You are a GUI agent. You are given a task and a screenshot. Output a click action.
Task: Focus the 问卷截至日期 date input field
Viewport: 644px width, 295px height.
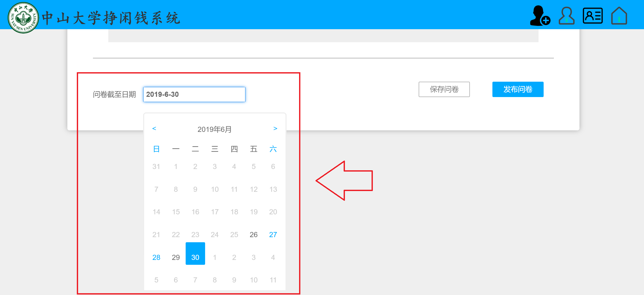[x=194, y=94]
